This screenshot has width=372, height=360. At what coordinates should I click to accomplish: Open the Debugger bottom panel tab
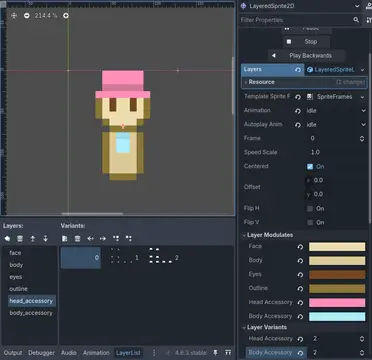click(x=41, y=353)
